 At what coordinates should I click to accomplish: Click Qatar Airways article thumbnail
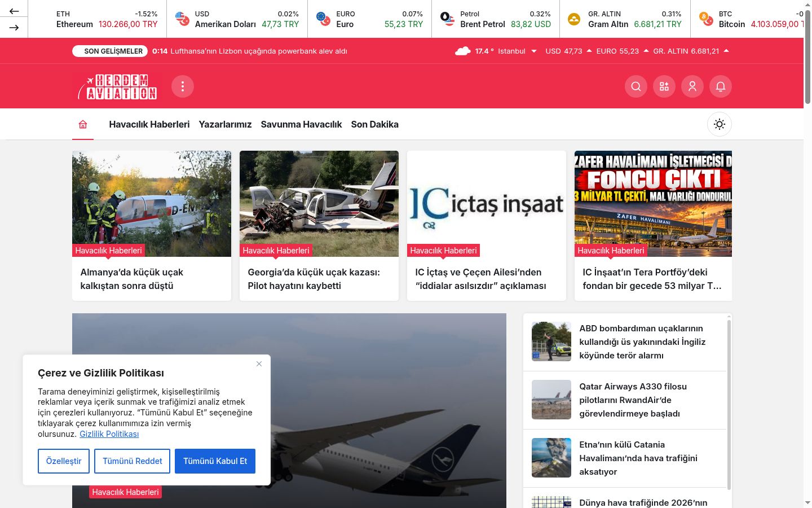[x=551, y=400]
